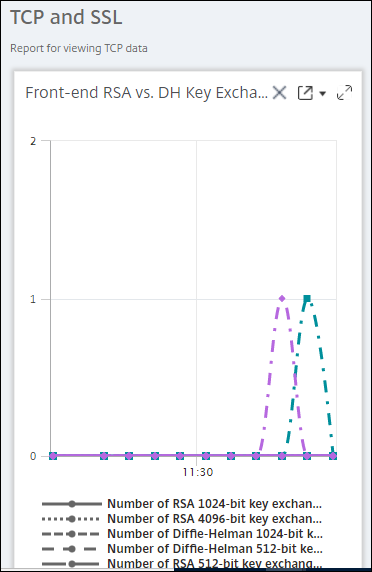Toggle the Diffie-Helman 1024-bit legend entry
This screenshot has width=372, height=572.
pos(182,534)
